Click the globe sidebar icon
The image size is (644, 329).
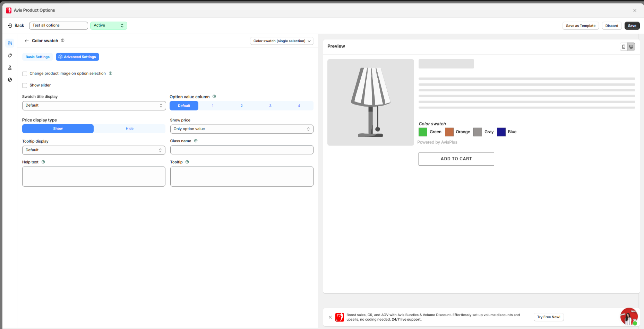pyautogui.click(x=10, y=80)
